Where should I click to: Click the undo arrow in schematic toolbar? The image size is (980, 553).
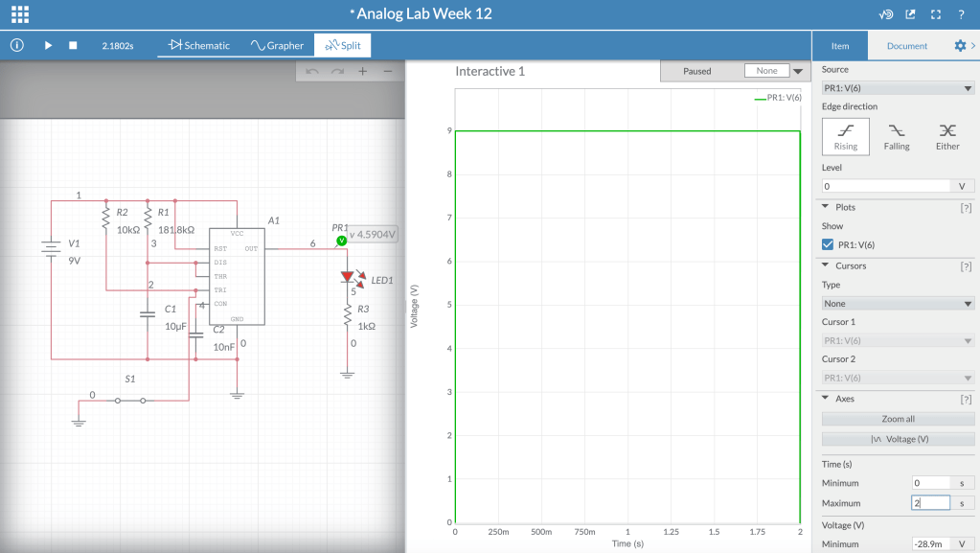312,71
